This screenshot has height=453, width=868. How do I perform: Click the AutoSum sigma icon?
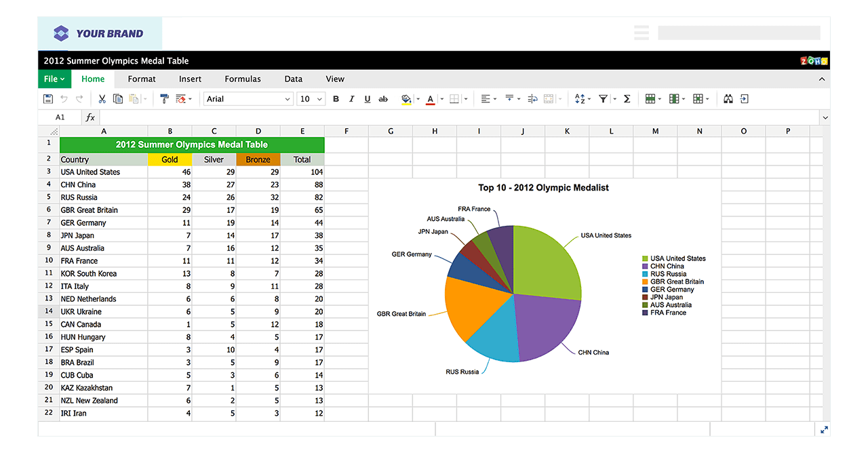pos(627,99)
